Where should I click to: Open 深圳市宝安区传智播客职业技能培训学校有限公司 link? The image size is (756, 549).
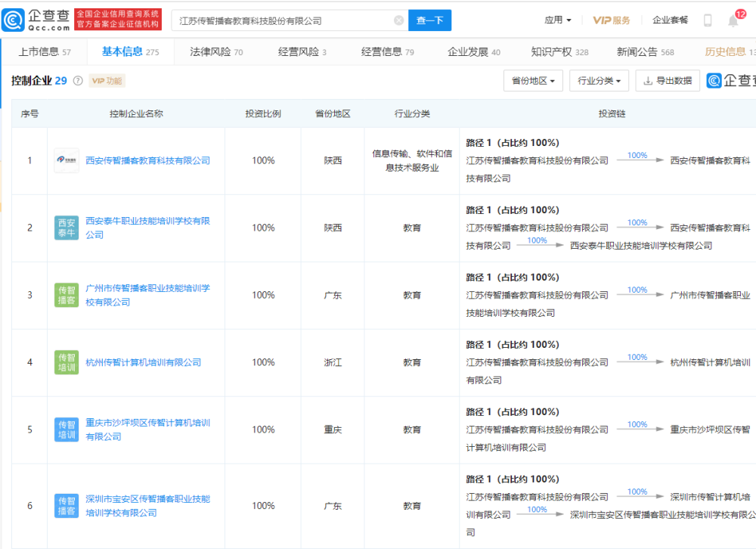point(147,506)
